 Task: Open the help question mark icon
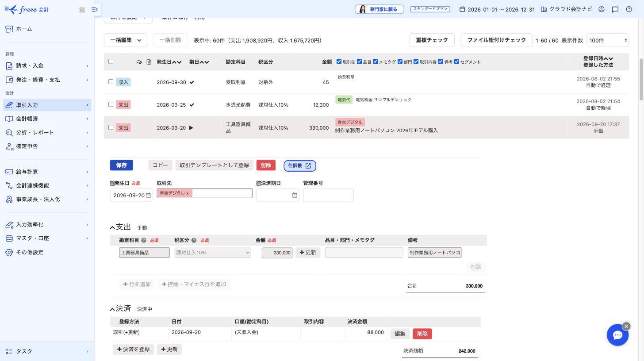[629, 9]
